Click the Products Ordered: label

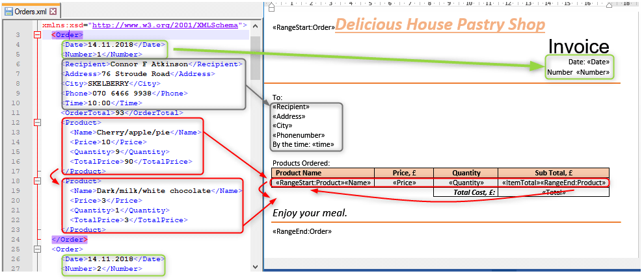pyautogui.click(x=301, y=163)
